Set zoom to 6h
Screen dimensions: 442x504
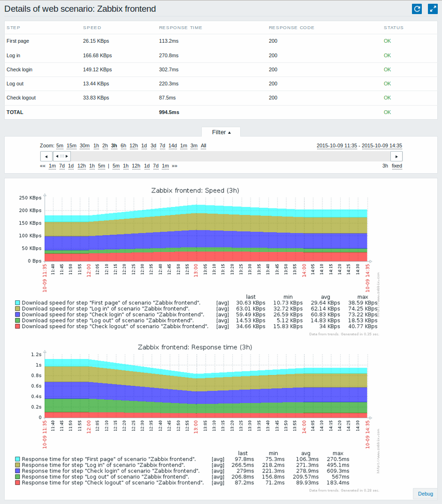(123, 145)
